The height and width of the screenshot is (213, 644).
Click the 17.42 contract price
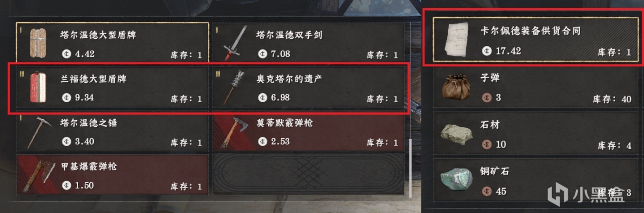507,51
